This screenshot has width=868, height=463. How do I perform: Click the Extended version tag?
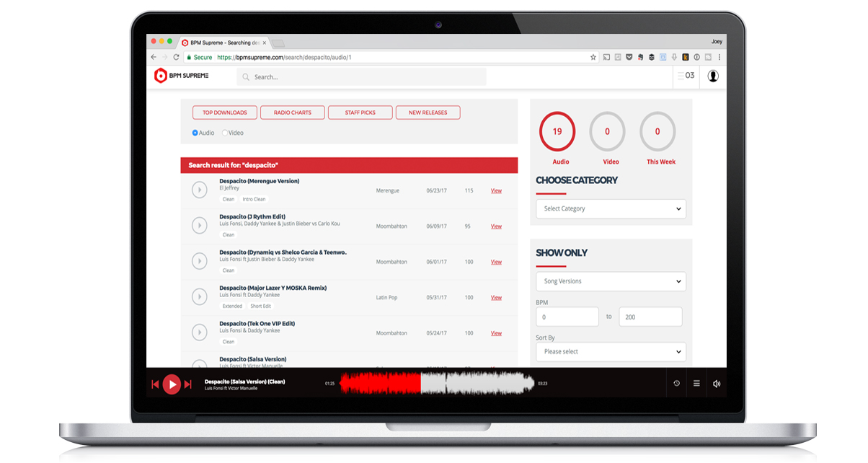click(x=232, y=306)
